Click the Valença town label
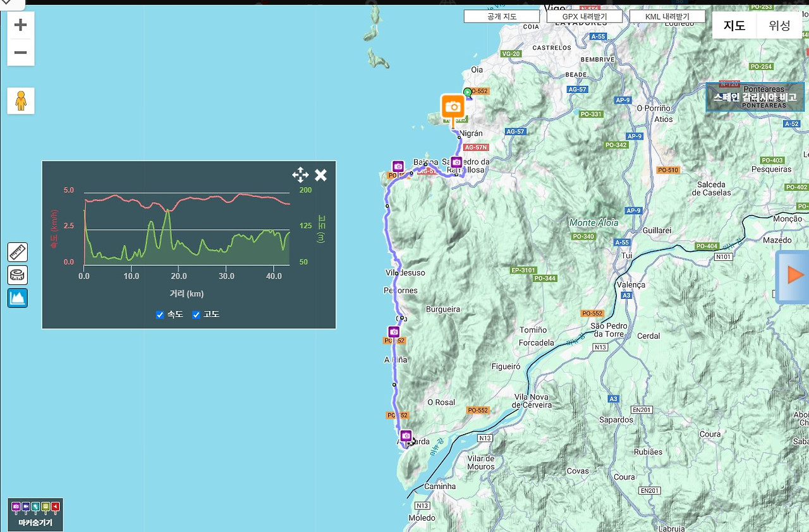This screenshot has height=532, width=809. pos(631,285)
